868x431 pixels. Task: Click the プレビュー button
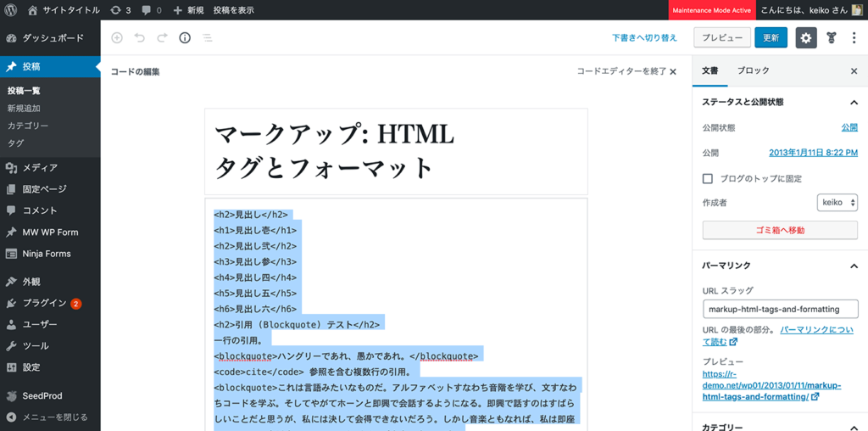click(722, 37)
